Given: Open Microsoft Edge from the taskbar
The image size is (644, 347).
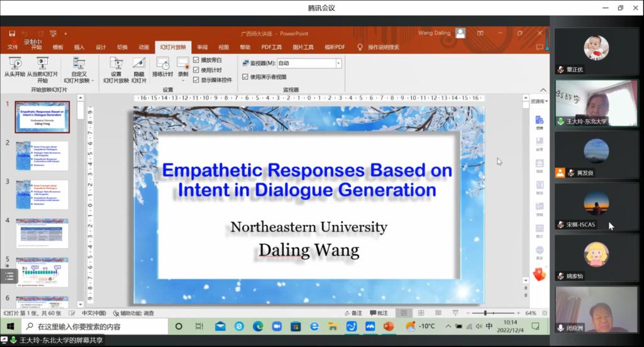Looking at the screenshot, I should (x=258, y=326).
